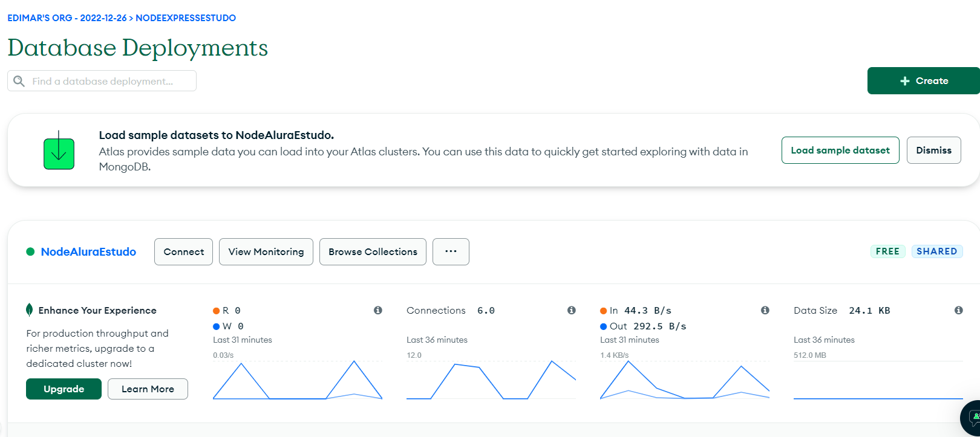The image size is (980, 437).
Task: Click the Data Size 24.1 KB value
Action: click(869, 311)
